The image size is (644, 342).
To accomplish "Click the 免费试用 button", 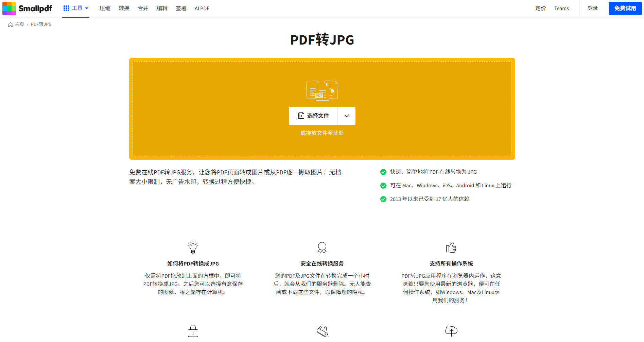I will pos(625,8).
